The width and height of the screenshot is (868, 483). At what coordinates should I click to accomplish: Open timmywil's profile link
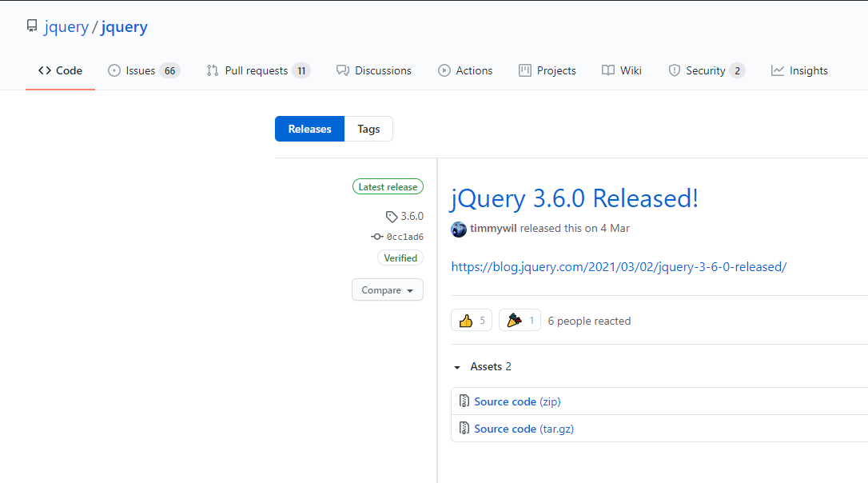tap(493, 228)
